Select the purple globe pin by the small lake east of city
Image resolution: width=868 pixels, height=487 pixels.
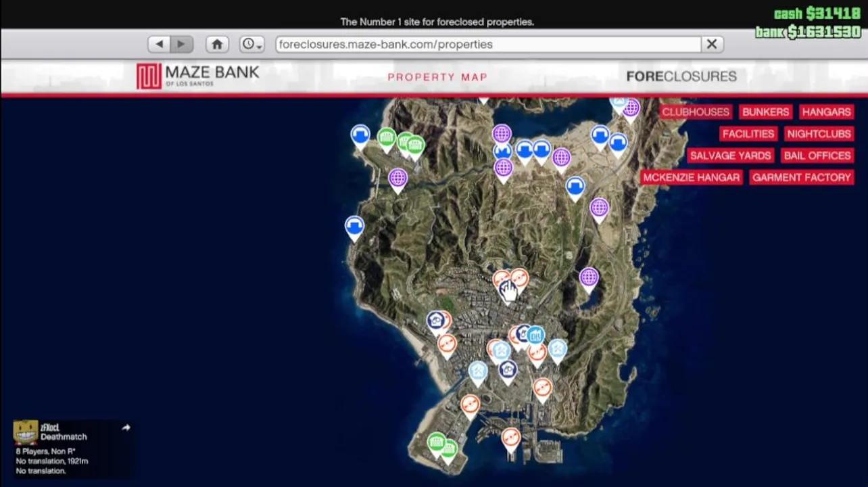click(589, 277)
